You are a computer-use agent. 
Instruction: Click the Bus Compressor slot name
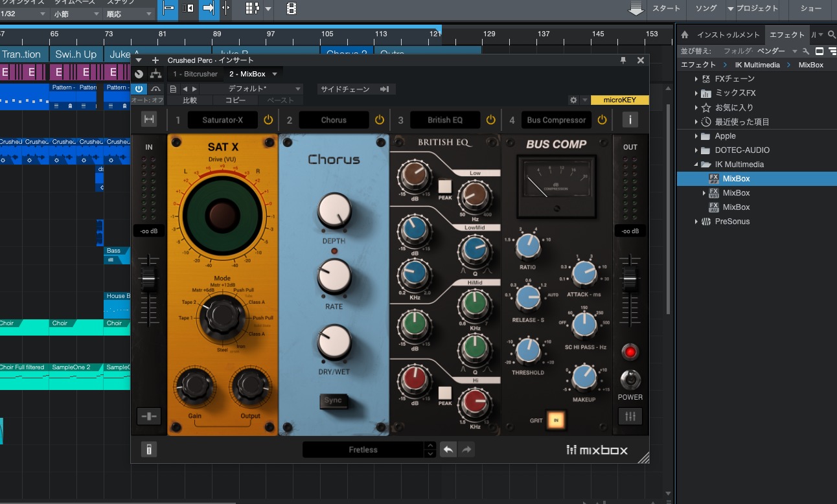coord(556,120)
